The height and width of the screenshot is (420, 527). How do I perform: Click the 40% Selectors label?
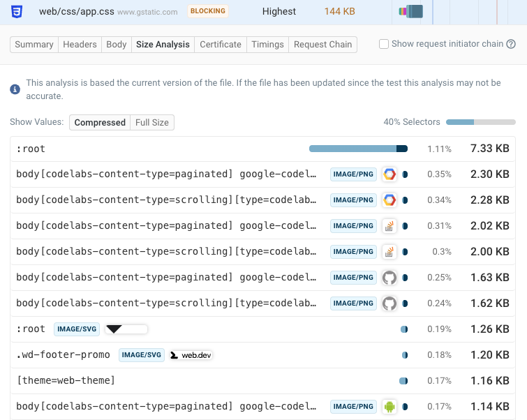pyautogui.click(x=412, y=122)
